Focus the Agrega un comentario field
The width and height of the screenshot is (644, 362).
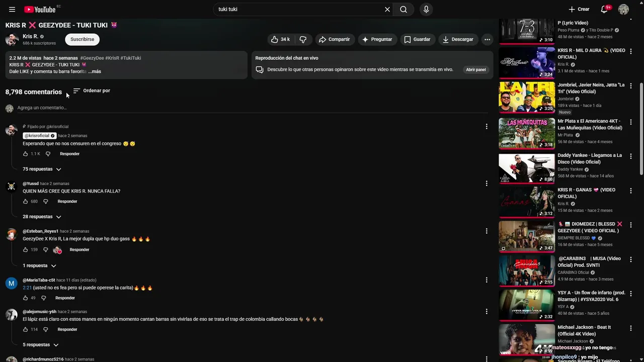252,108
